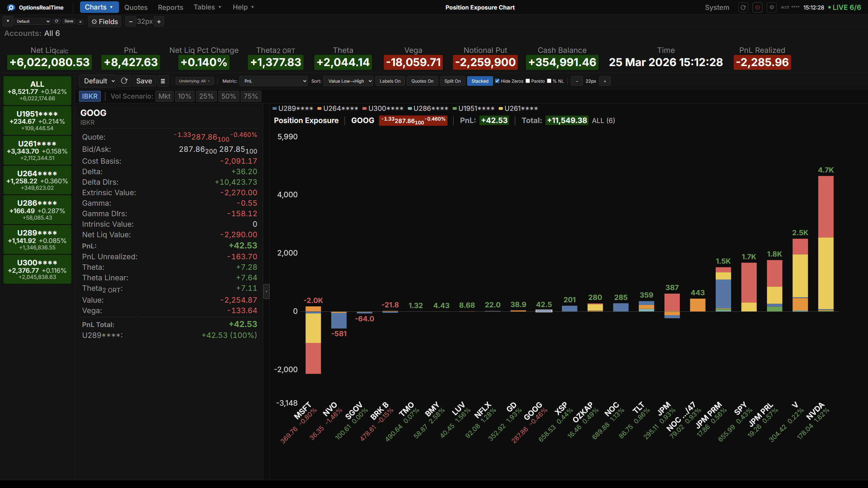868x488 pixels.
Task: Open the Metric PnL dropdown
Action: pyautogui.click(x=273, y=81)
